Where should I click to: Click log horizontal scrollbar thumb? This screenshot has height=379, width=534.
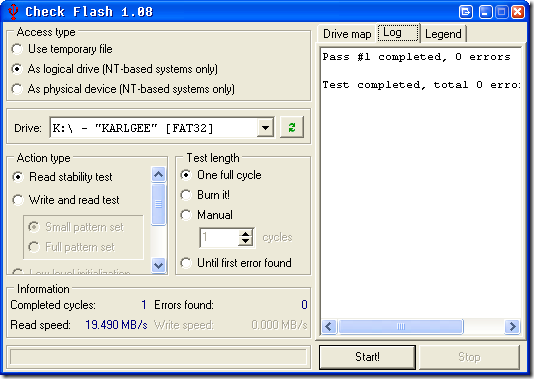point(401,327)
